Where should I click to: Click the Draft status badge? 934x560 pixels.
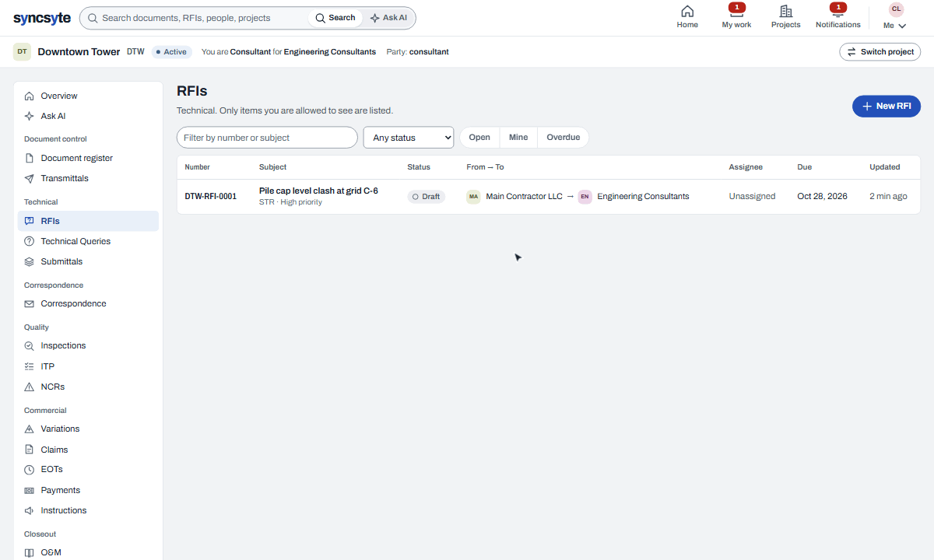coord(427,197)
